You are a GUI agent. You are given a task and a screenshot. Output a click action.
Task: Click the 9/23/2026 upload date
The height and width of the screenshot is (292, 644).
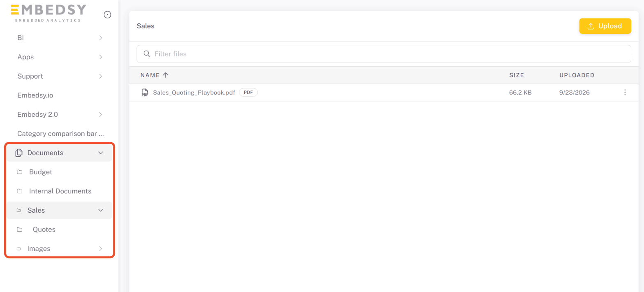click(x=575, y=93)
